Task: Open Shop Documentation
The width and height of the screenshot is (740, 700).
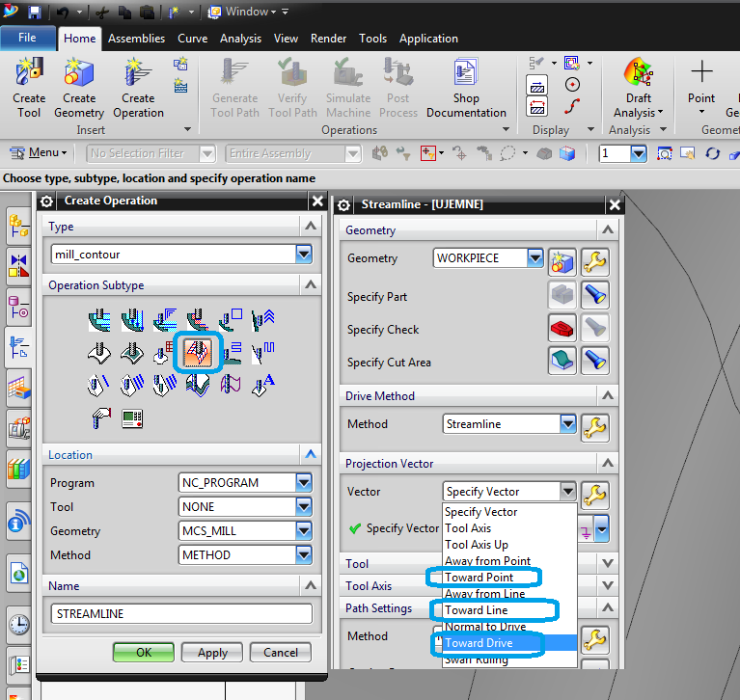Action: point(466,88)
